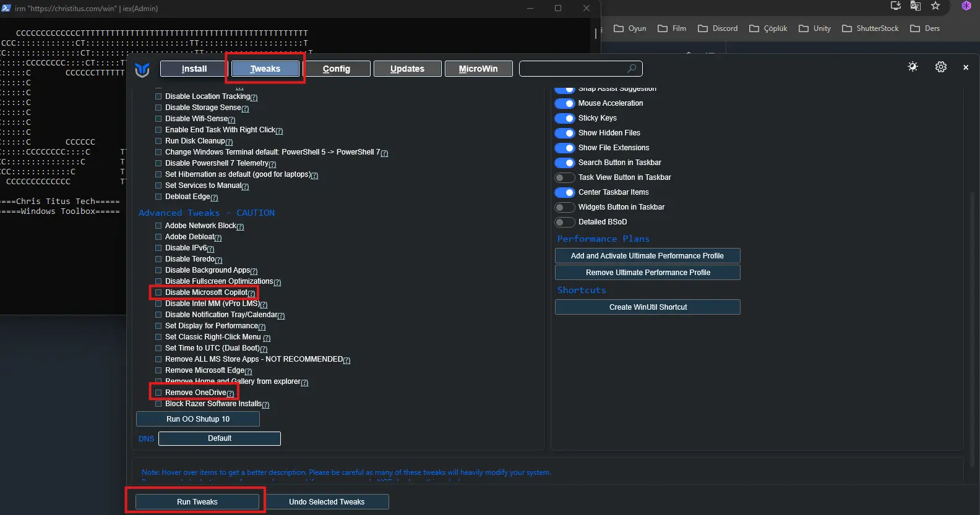Check Adobe Network Block
The height and width of the screenshot is (515, 980).
(x=158, y=226)
